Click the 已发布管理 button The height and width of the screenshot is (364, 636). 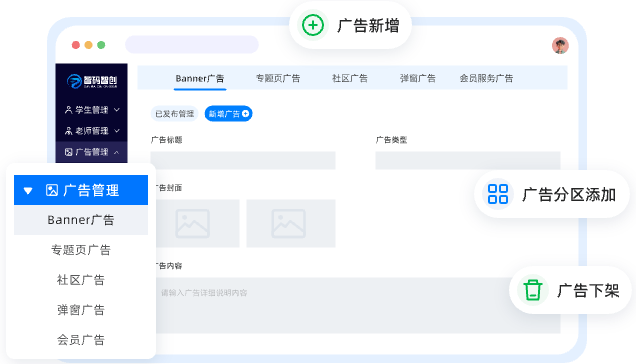click(x=174, y=114)
